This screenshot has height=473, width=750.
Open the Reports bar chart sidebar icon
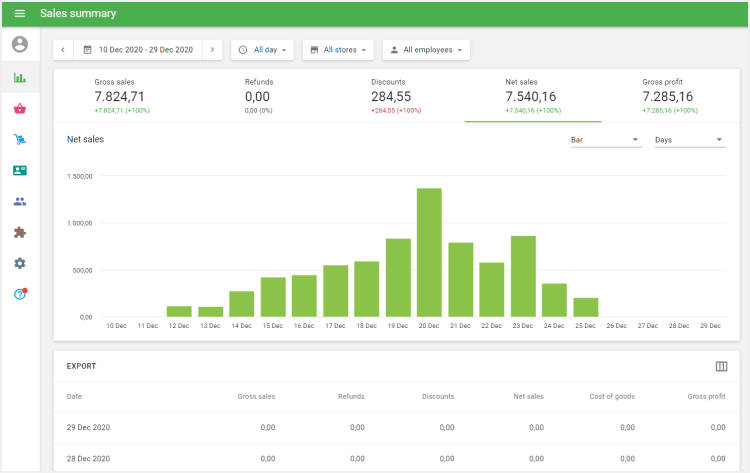point(20,77)
